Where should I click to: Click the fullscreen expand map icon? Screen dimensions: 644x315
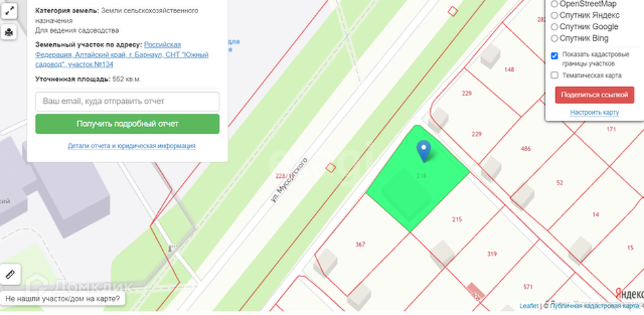[x=9, y=11]
